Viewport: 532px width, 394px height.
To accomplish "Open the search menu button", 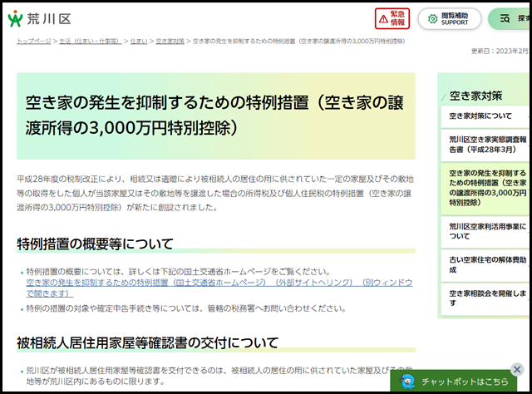I will point(510,18).
